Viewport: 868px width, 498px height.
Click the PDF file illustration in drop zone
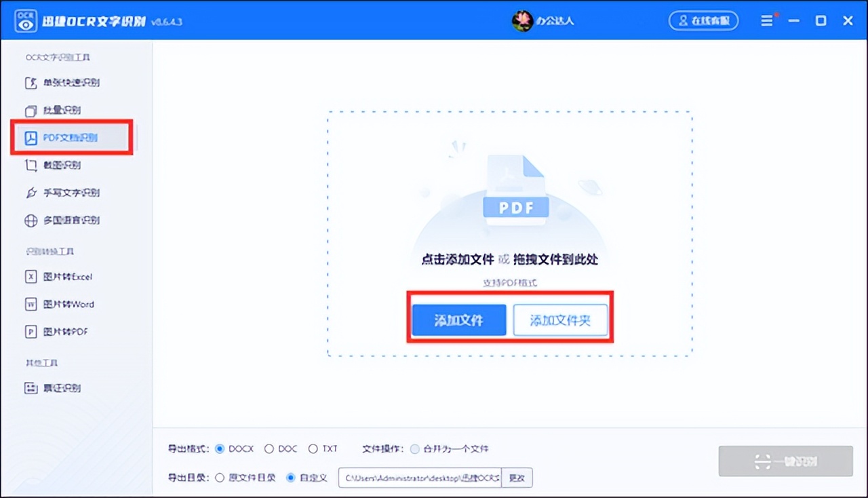pyautogui.click(x=515, y=189)
